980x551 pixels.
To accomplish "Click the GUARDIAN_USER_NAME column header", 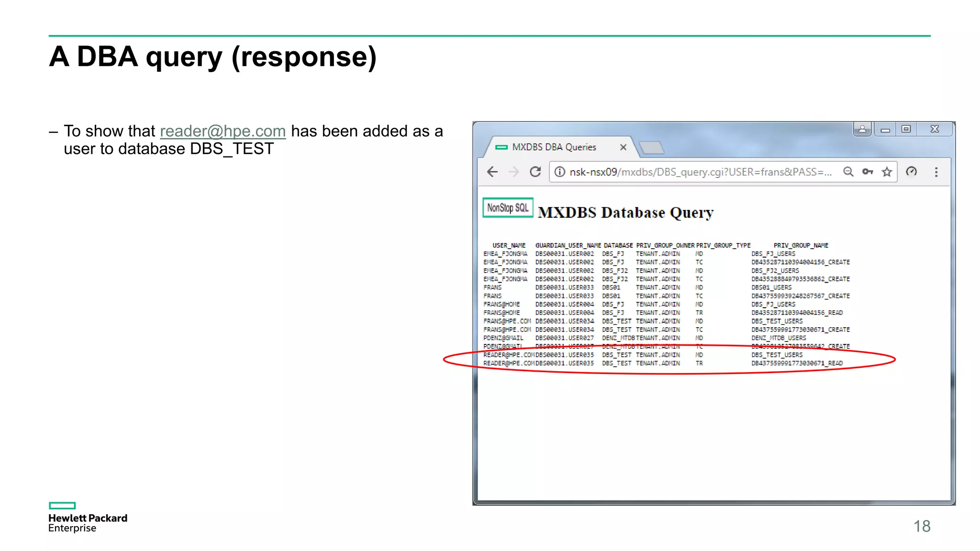I will (568, 245).
